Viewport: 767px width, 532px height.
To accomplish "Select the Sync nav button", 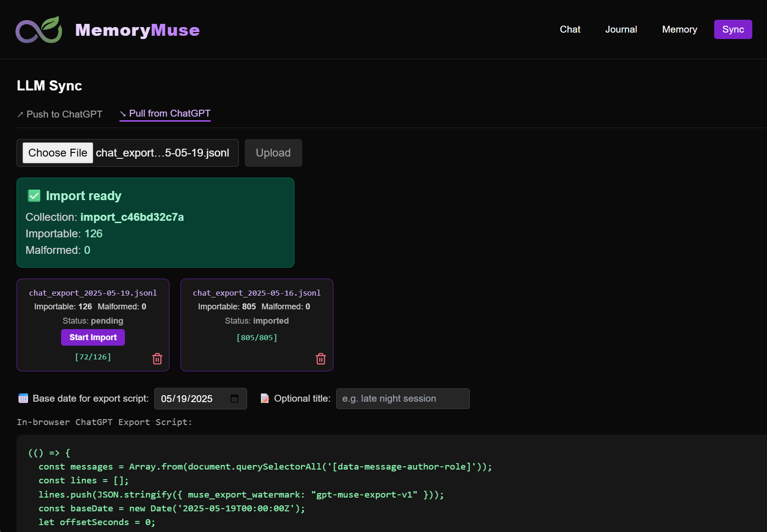I will click(x=733, y=29).
